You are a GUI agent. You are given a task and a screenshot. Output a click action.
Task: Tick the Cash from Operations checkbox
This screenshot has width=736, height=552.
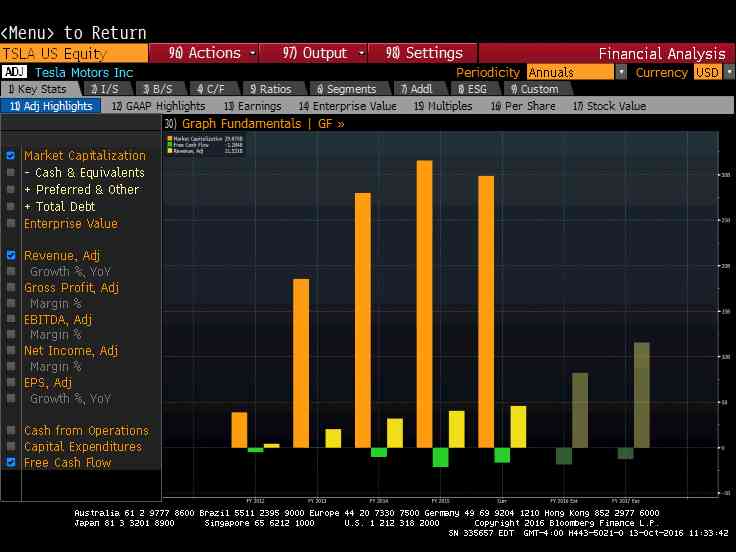pos(11,430)
